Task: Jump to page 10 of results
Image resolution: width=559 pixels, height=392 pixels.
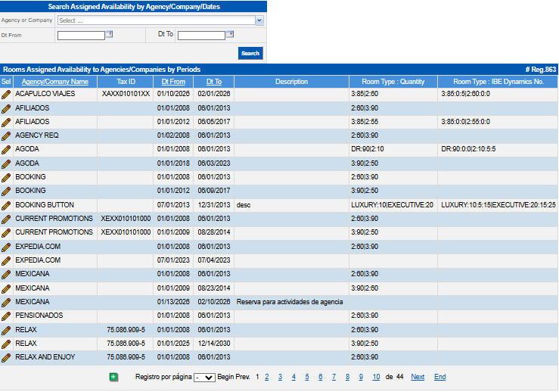Action: click(376, 377)
